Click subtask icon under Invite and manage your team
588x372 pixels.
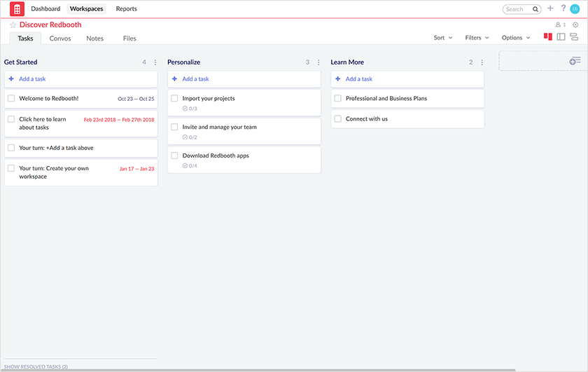pos(185,137)
